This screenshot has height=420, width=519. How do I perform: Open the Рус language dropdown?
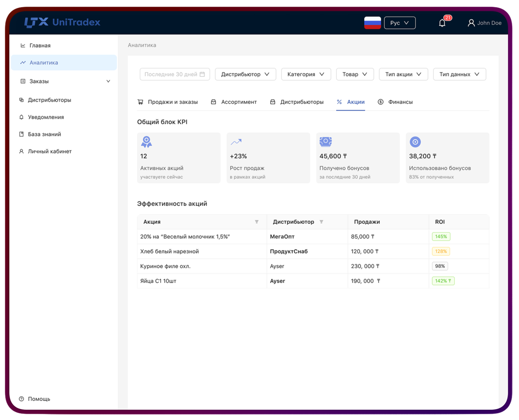400,23
